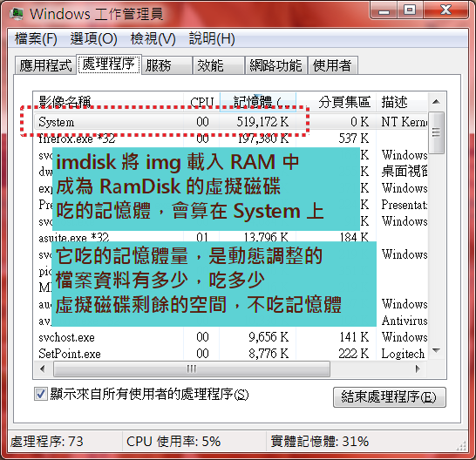
Task: Sort by 分頁集區 column header
Action: 336,102
